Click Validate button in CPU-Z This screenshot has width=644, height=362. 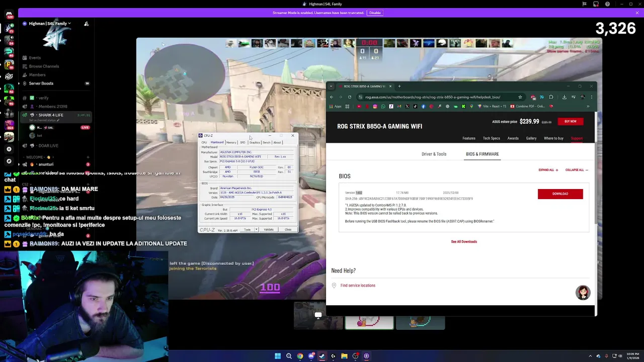pos(269,230)
